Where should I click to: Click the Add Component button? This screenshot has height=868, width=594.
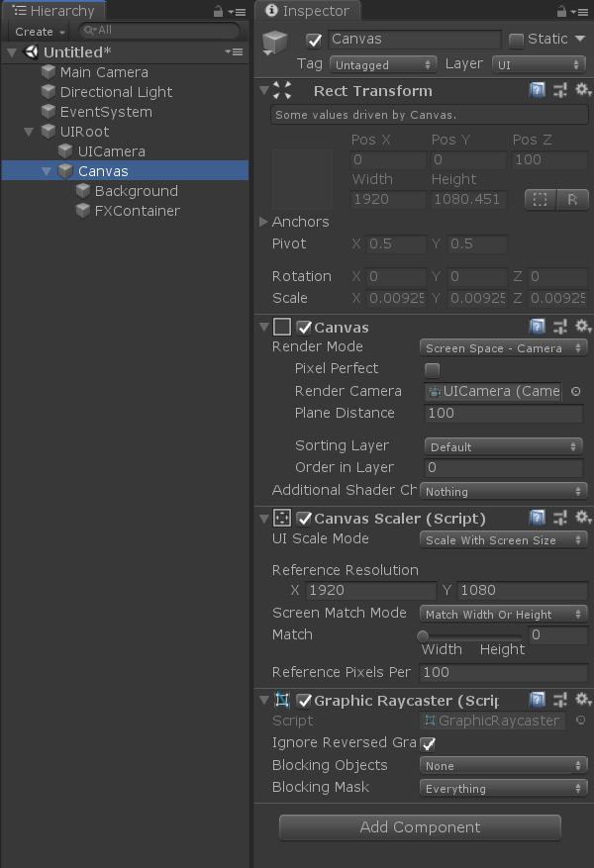(420, 827)
